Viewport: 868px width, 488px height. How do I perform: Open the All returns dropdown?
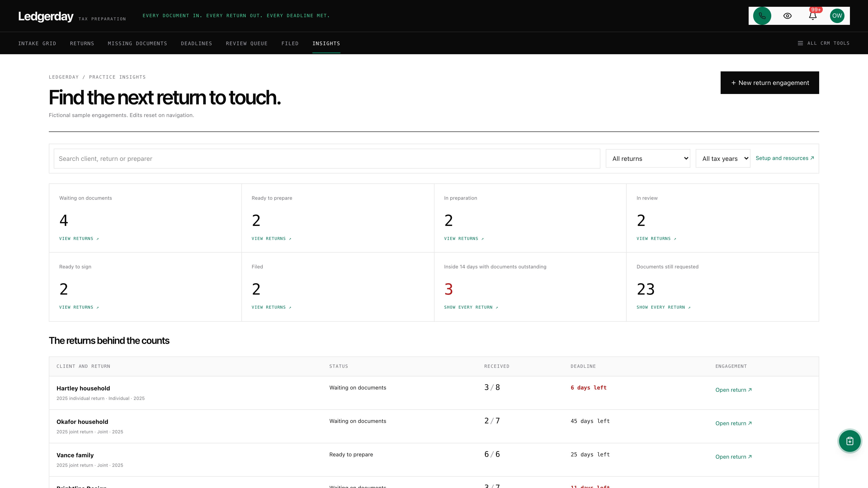click(x=648, y=159)
